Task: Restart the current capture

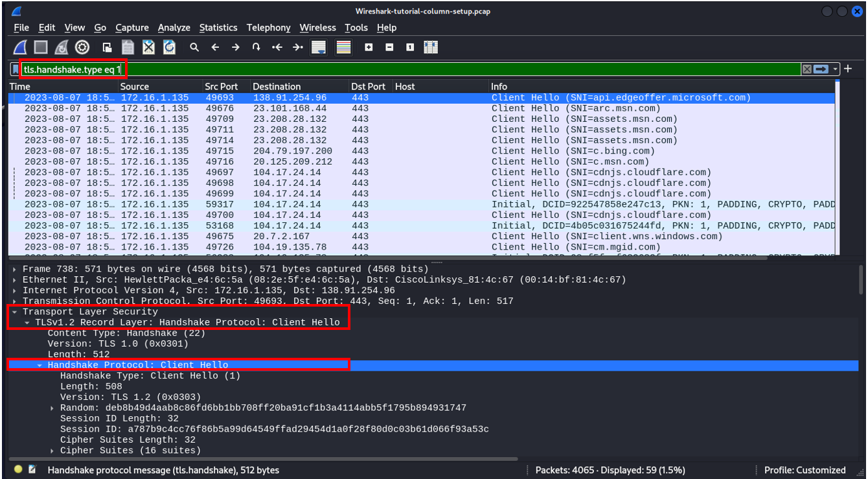Action: coord(62,47)
